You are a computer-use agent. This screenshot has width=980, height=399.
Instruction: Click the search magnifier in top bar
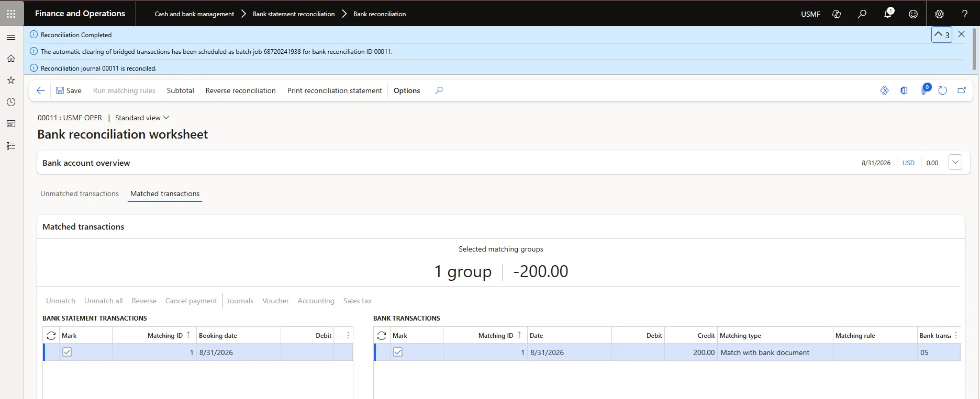click(862, 14)
